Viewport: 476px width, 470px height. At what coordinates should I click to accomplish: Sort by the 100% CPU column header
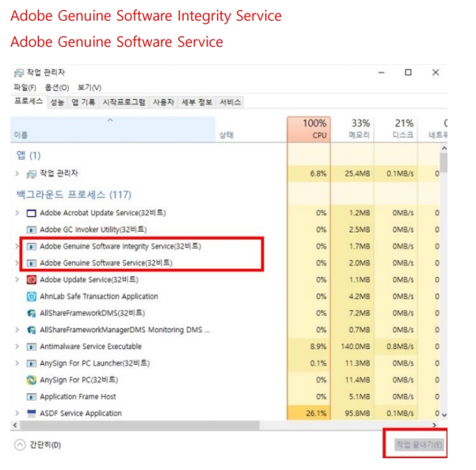tap(309, 130)
